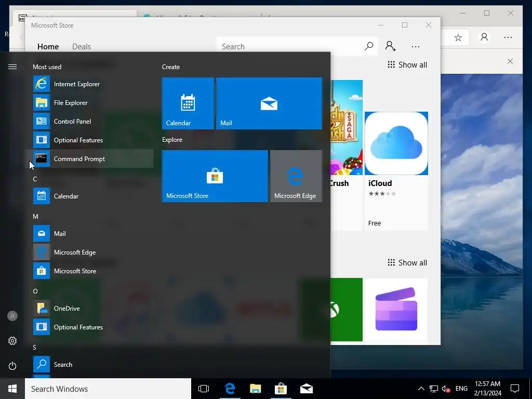Open the network status tray icon
The height and width of the screenshot is (399, 532).
click(434, 389)
